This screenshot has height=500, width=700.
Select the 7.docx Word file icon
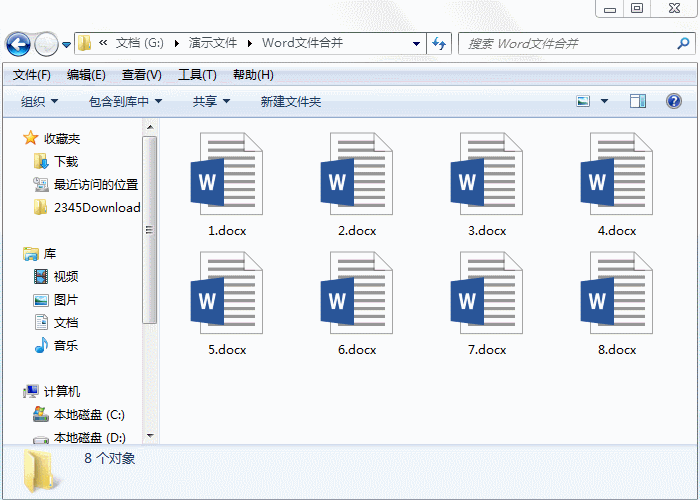[x=487, y=292]
